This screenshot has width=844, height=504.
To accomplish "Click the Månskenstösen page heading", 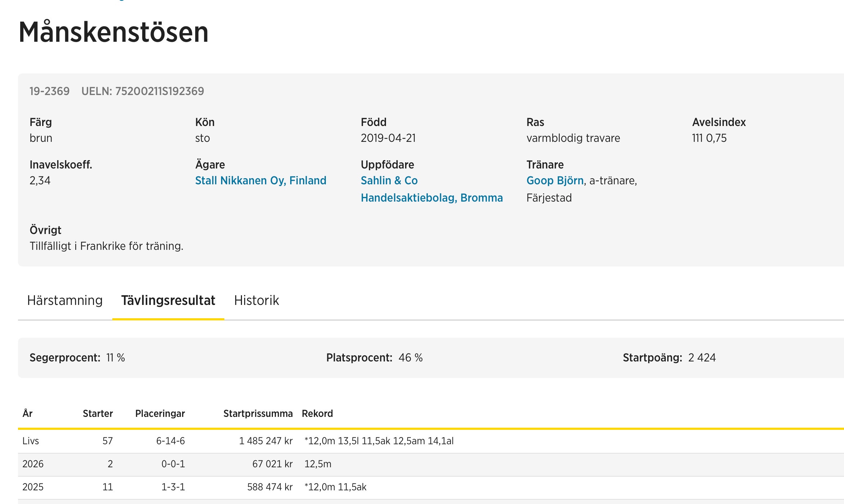I will pyautogui.click(x=113, y=32).
